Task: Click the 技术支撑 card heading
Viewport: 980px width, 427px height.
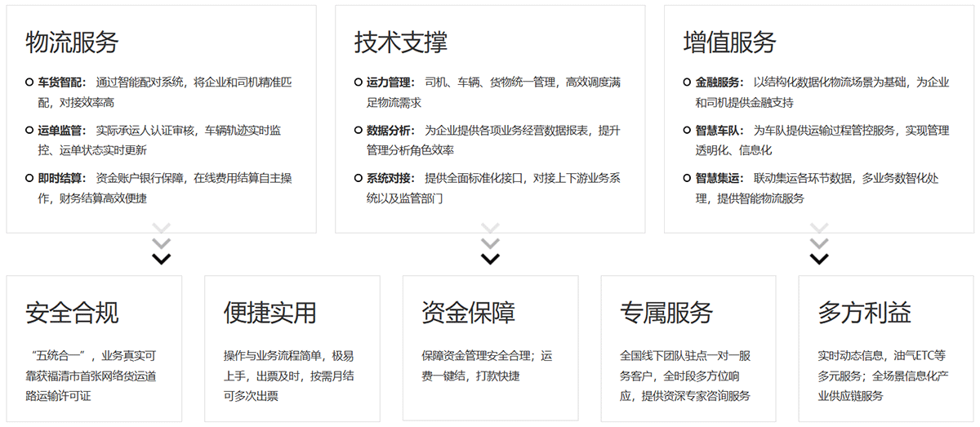Action: pyautogui.click(x=401, y=42)
